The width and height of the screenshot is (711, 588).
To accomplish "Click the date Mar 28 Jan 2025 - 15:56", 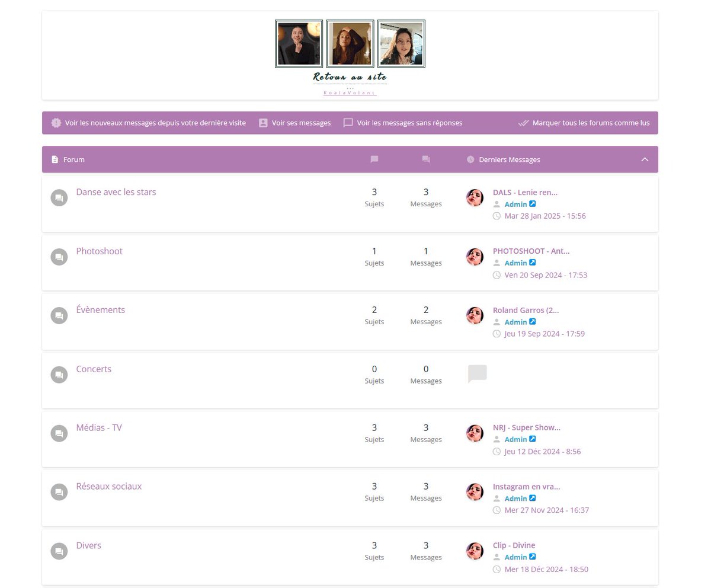I will 545,216.
